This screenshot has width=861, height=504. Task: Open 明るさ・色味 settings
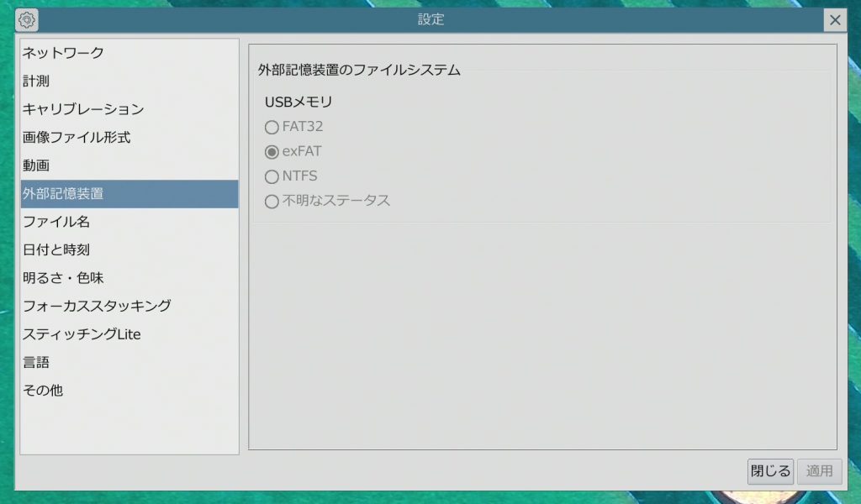64,278
